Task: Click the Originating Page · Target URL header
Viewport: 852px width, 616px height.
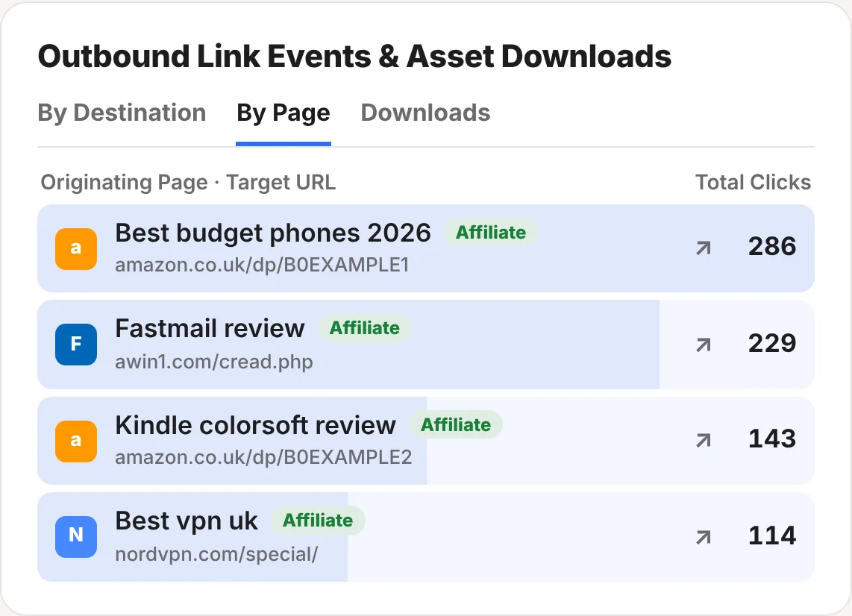Action: point(188,183)
